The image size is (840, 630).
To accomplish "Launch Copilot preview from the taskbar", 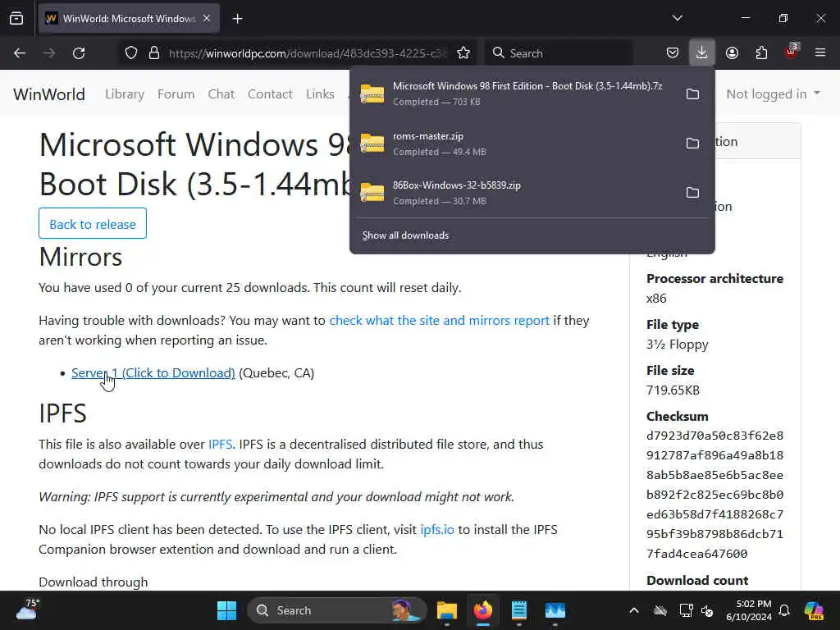I will 814,610.
